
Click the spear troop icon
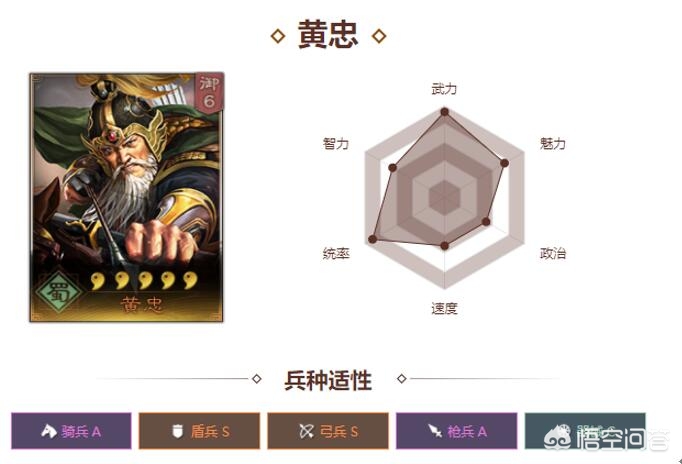435,431
